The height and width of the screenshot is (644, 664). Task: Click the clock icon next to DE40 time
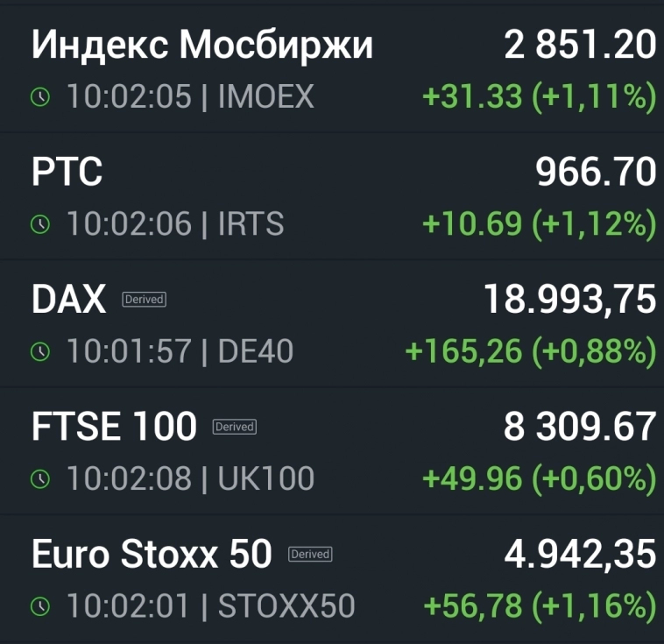(40, 351)
